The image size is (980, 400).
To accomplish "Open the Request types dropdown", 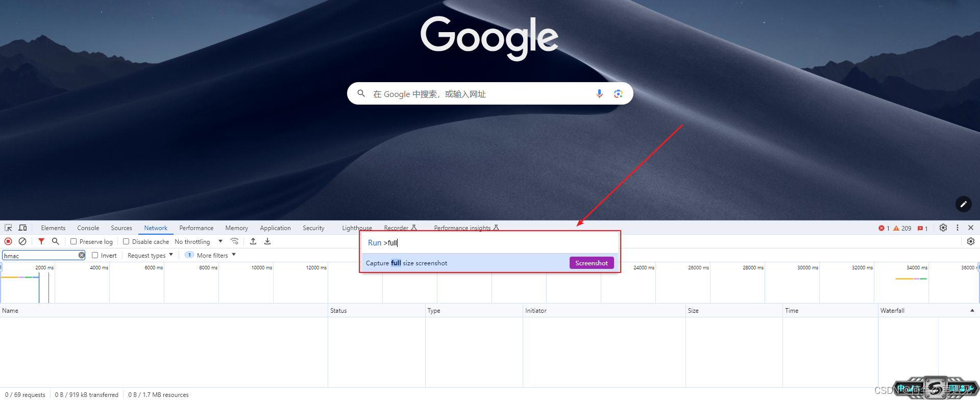I will 150,255.
